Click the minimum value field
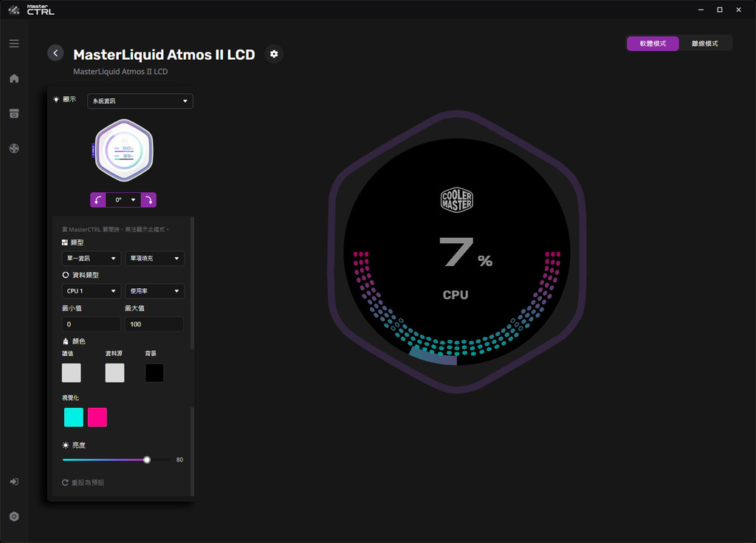Screen dimensions: 756x543 tap(91, 324)
